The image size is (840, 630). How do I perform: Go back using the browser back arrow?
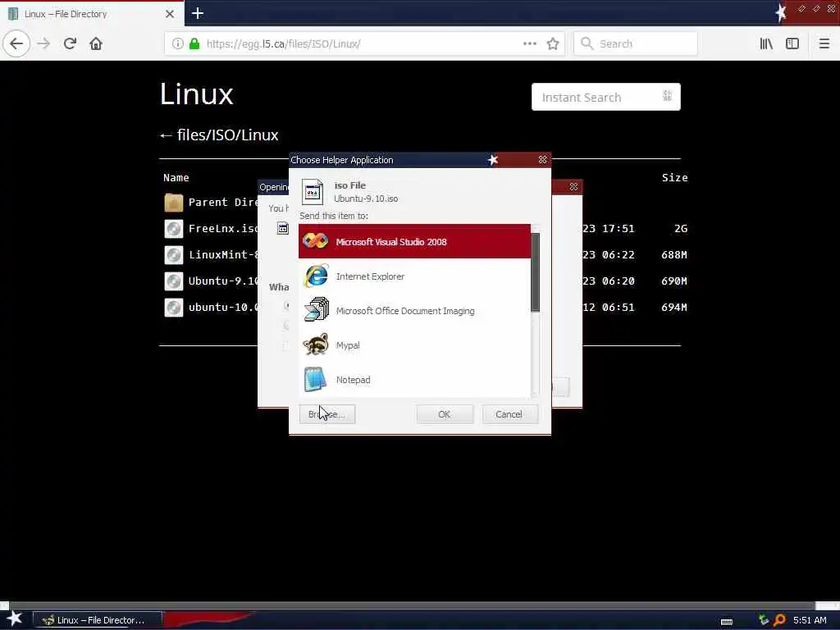click(x=16, y=43)
